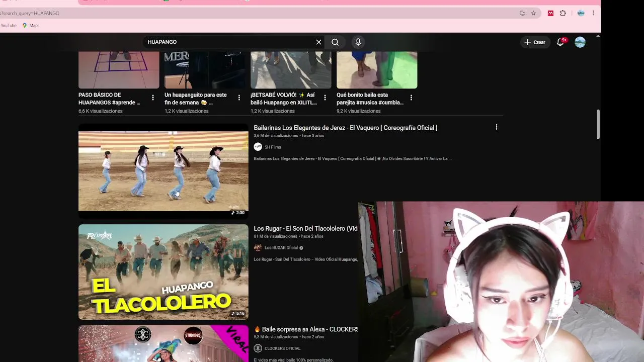The height and width of the screenshot is (362, 644).
Task: Bookmark this page with the star icon
Action: (x=533, y=13)
